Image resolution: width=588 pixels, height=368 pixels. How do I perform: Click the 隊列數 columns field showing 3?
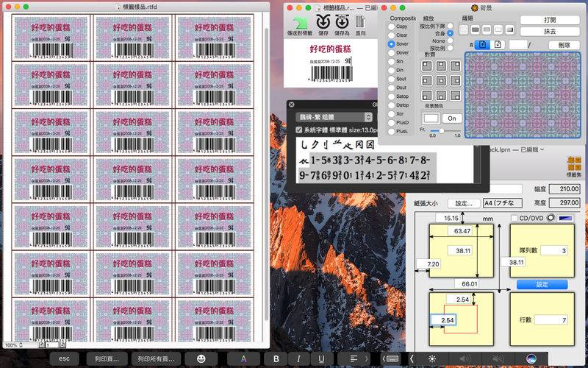click(x=553, y=250)
